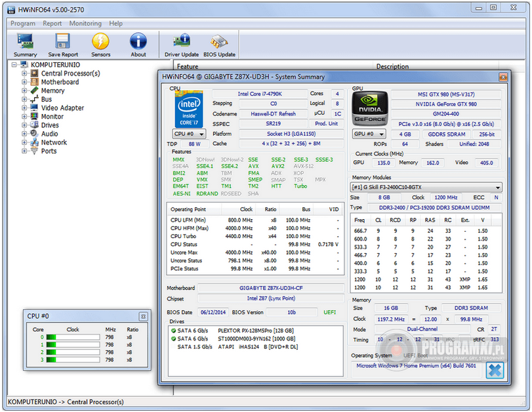Expand the Network tree node
The image size is (532, 412).
(24, 142)
